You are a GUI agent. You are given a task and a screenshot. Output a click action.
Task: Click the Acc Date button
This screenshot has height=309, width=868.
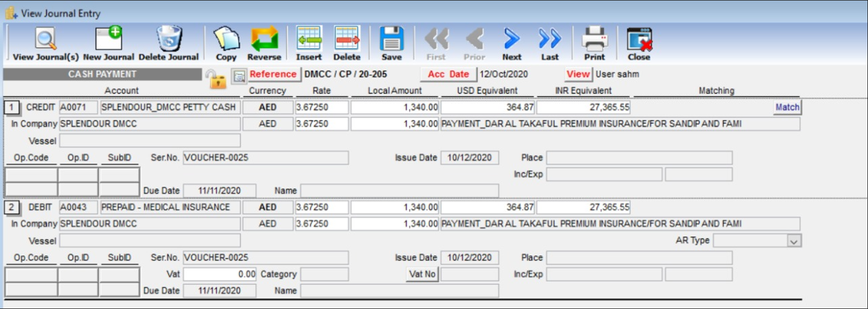tap(449, 74)
